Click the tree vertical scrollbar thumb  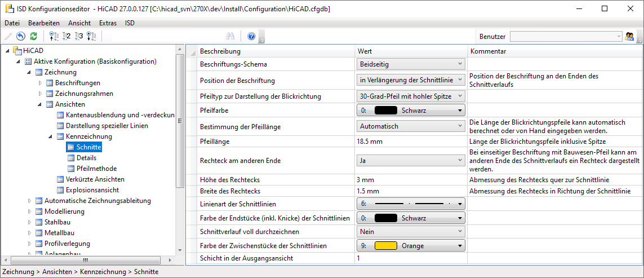(x=180, y=121)
